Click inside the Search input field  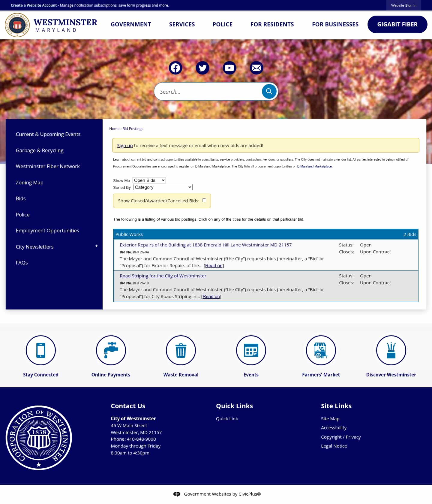(x=208, y=92)
